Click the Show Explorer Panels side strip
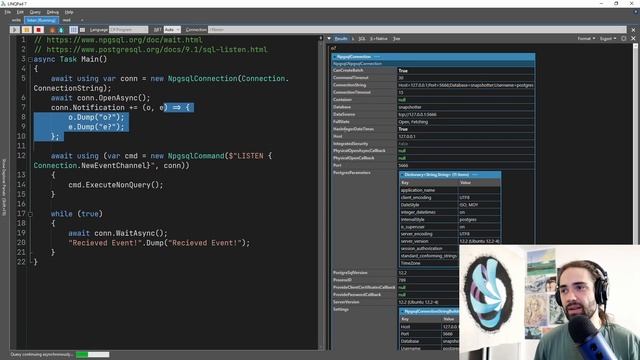 [4, 187]
